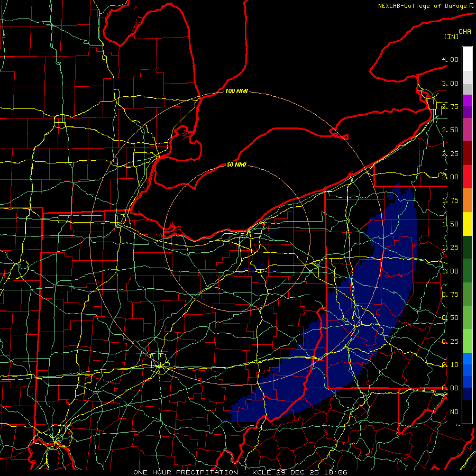Image resolution: width=476 pixels, height=476 pixels.
Task: Click the 0.10 legend value
Action: pyautogui.click(x=450, y=365)
